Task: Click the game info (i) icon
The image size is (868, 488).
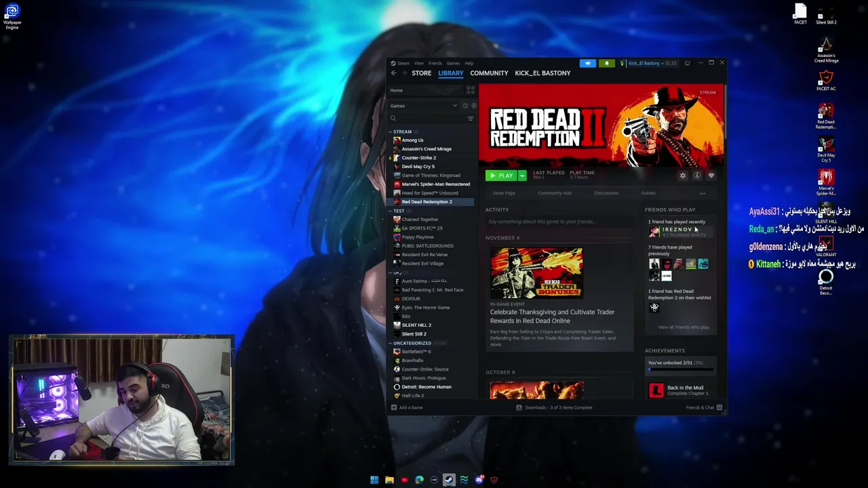Action: pos(697,176)
